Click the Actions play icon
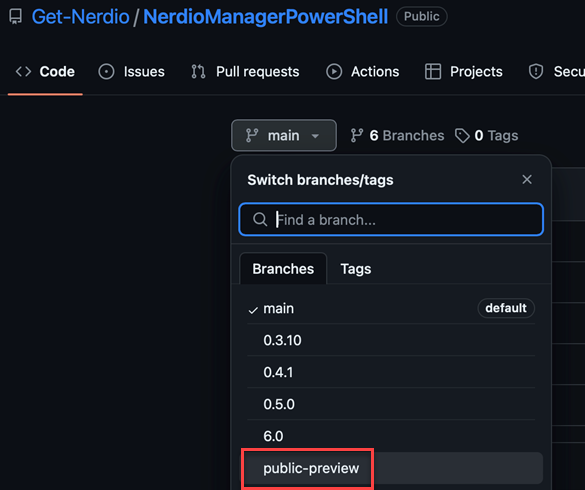The image size is (585, 490). click(334, 72)
